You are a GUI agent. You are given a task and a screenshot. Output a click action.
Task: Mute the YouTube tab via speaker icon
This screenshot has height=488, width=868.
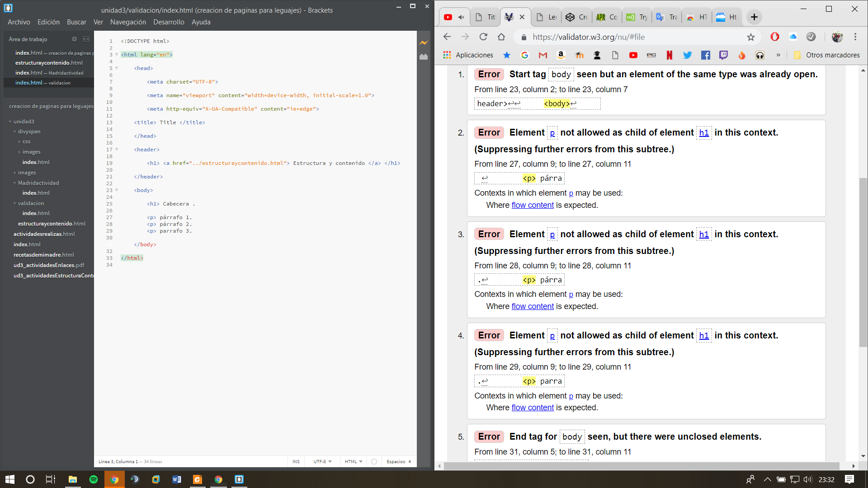[461, 17]
